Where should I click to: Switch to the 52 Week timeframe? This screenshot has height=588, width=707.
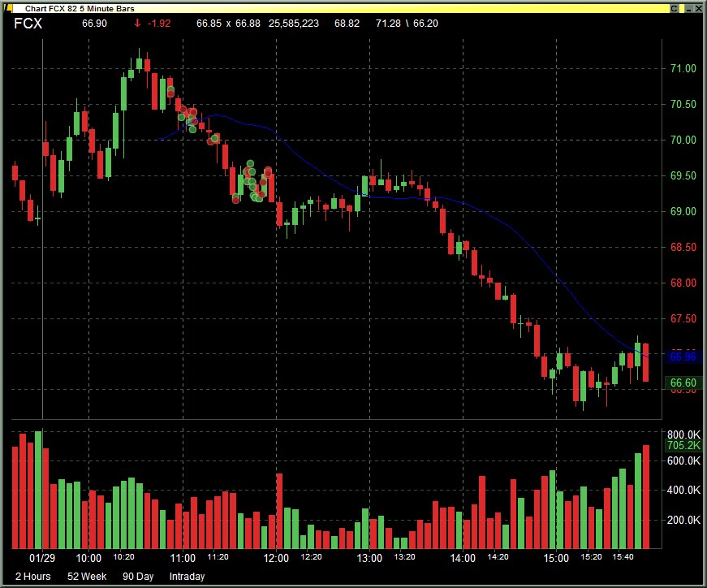tap(87, 577)
